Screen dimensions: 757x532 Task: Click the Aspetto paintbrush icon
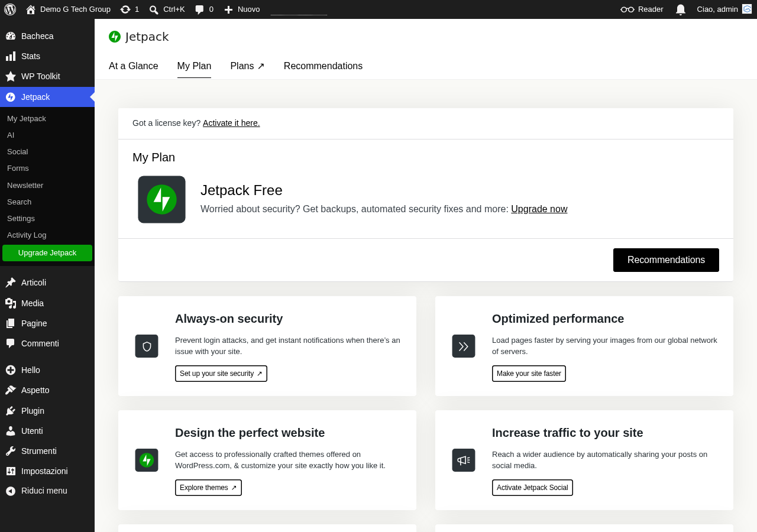coord(11,390)
